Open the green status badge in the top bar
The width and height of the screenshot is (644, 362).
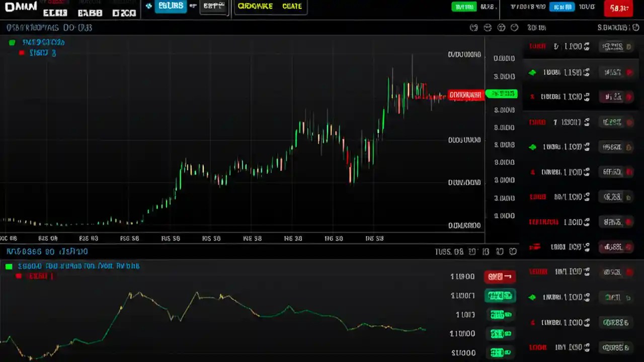coord(463,7)
